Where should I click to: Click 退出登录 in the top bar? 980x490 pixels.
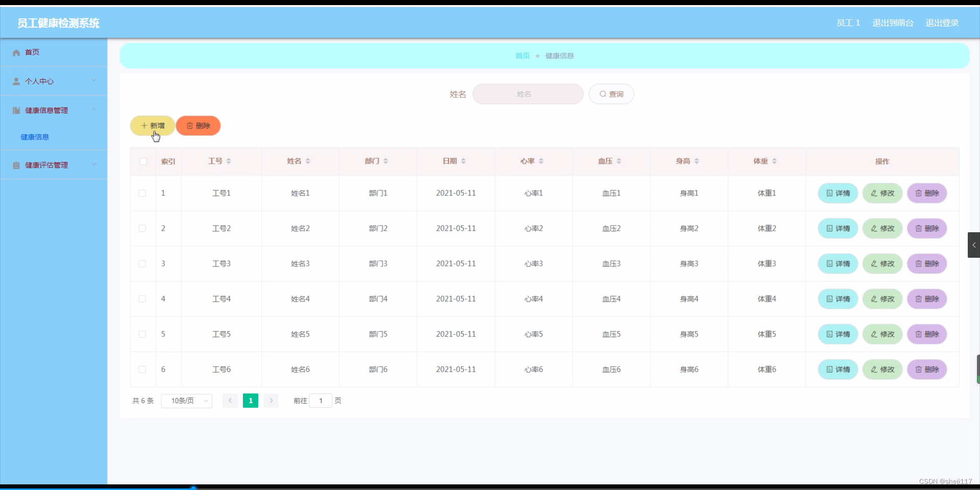[942, 22]
